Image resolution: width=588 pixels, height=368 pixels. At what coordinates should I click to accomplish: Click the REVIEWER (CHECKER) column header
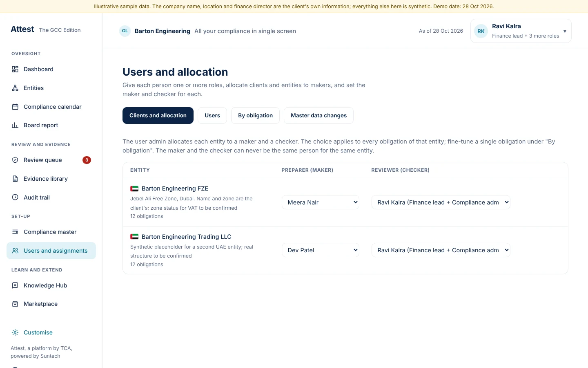(x=400, y=170)
